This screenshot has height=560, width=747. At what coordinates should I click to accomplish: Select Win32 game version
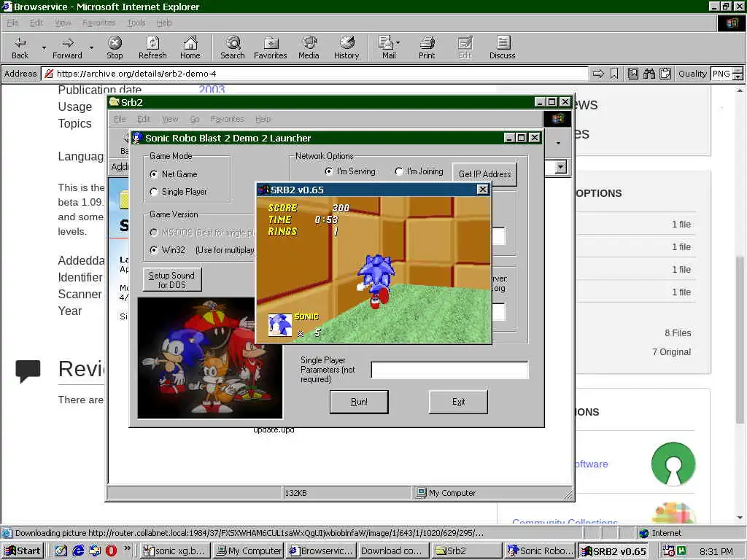coord(153,250)
